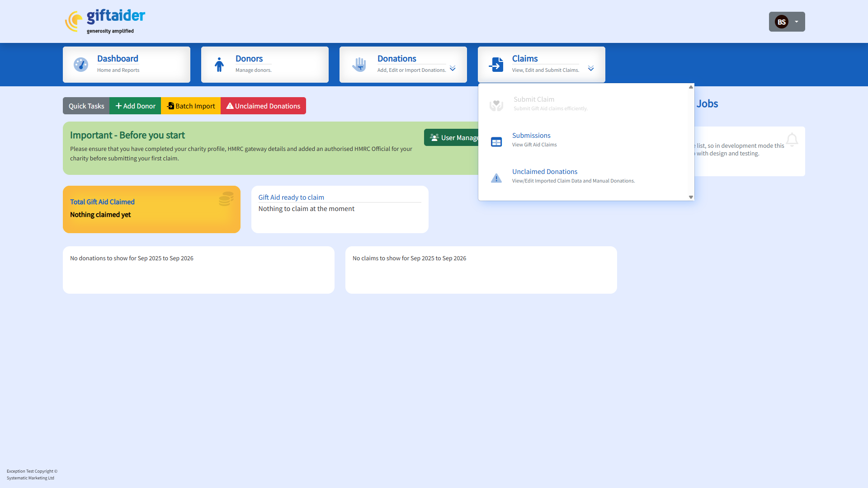Click the Submissions table icon
This screenshot has width=868, height=488.
point(496,142)
